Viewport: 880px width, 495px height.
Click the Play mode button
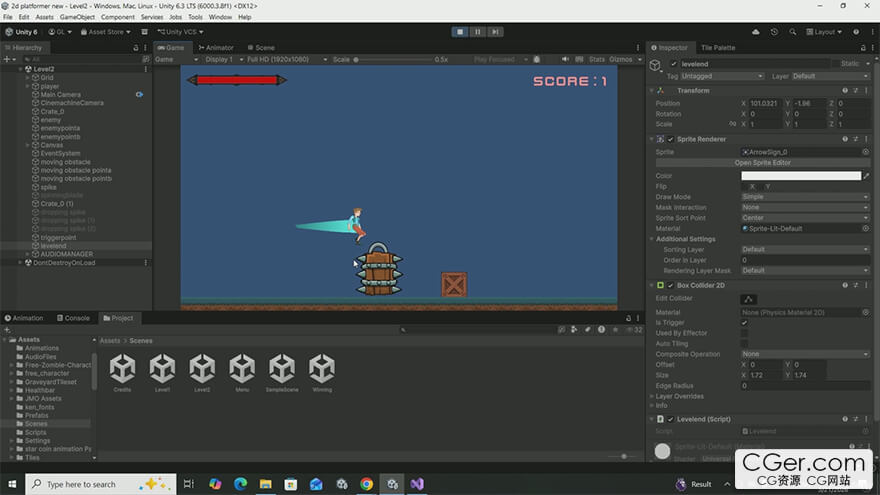(460, 32)
